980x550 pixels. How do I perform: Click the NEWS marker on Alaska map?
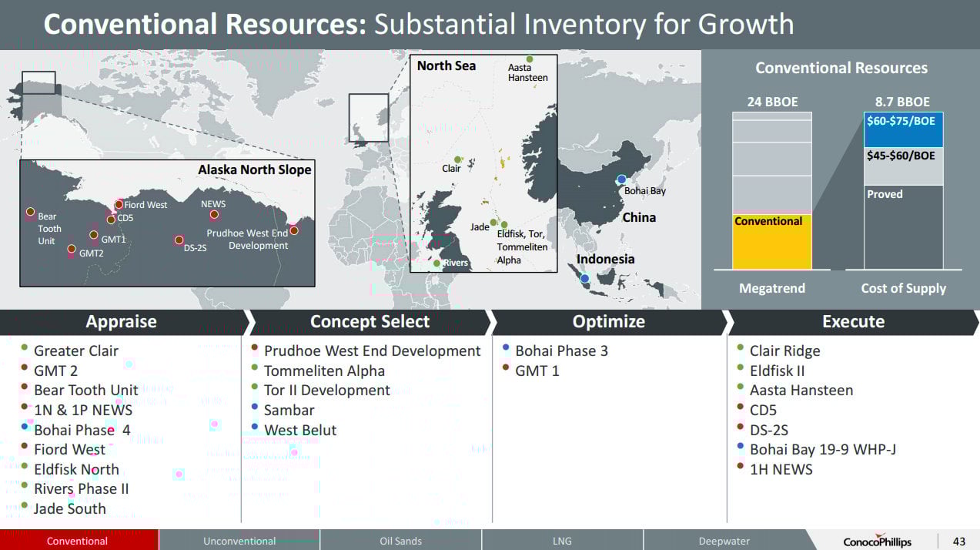coord(214,215)
